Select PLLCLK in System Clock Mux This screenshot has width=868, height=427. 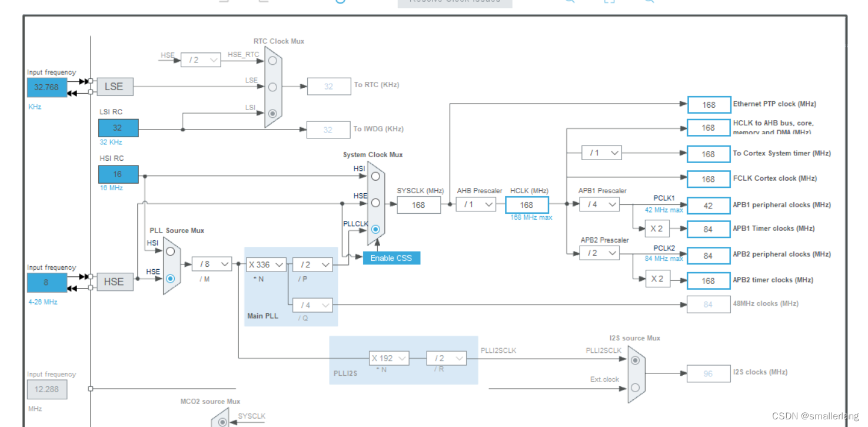pos(375,229)
